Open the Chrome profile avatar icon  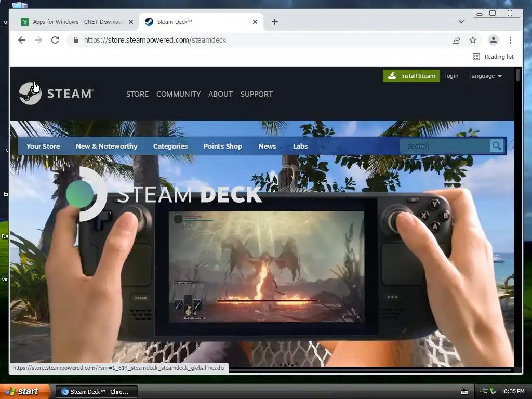click(494, 40)
